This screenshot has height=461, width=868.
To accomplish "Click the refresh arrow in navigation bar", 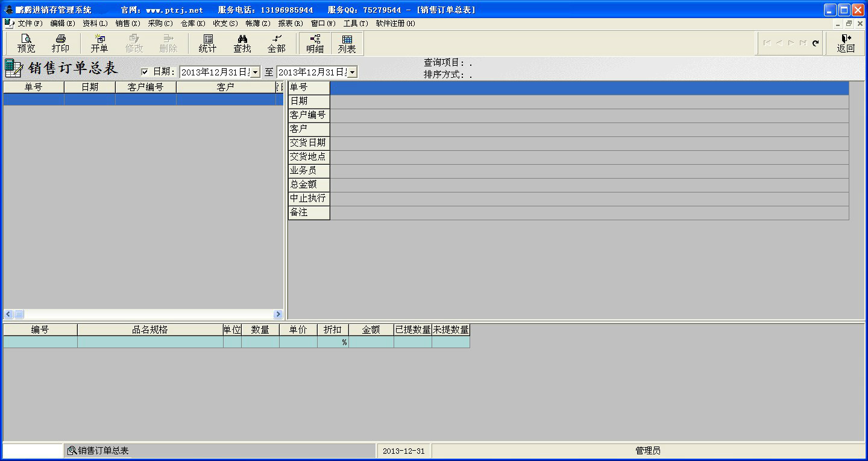I will [x=816, y=43].
